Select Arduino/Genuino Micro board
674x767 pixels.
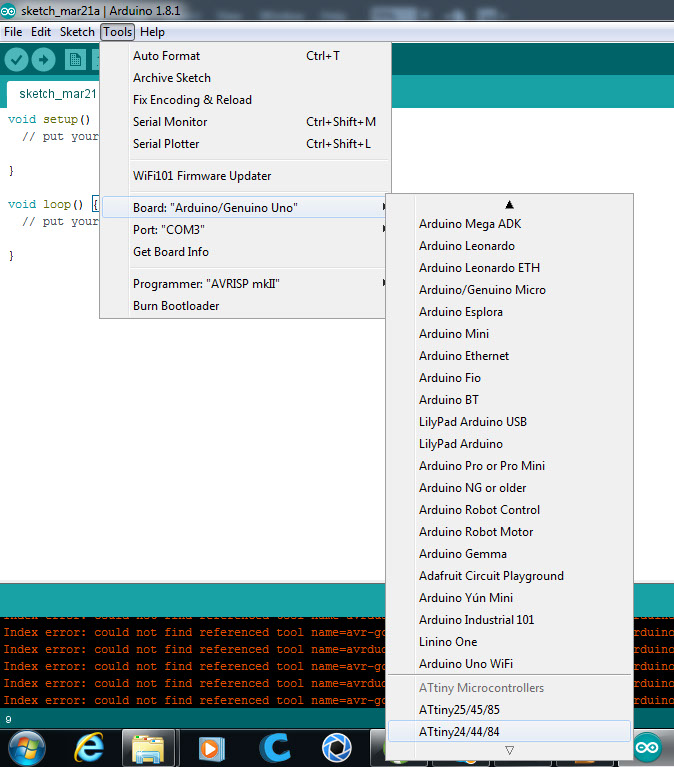(509, 290)
